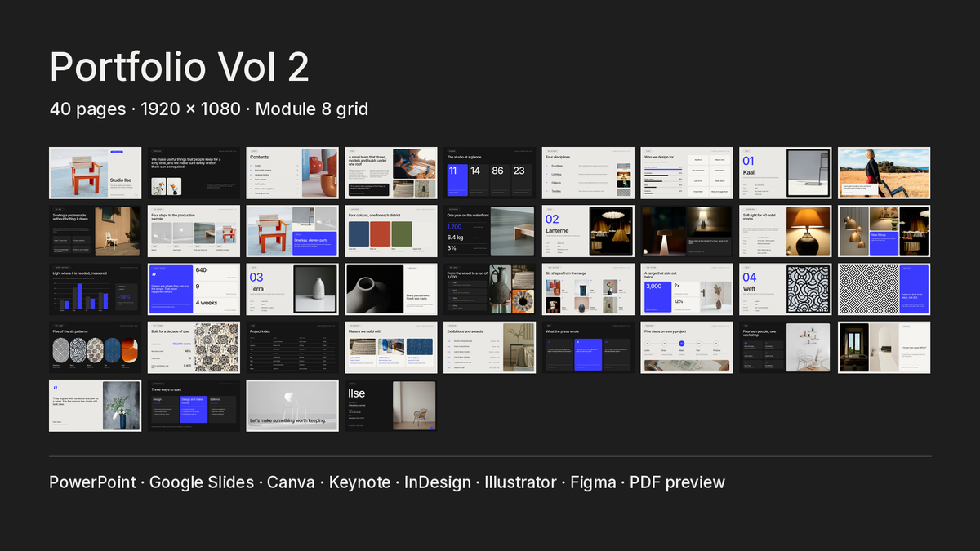Click the 'Portfolio Vol 2' title
This screenshot has height=551, width=980.
pyautogui.click(x=180, y=67)
